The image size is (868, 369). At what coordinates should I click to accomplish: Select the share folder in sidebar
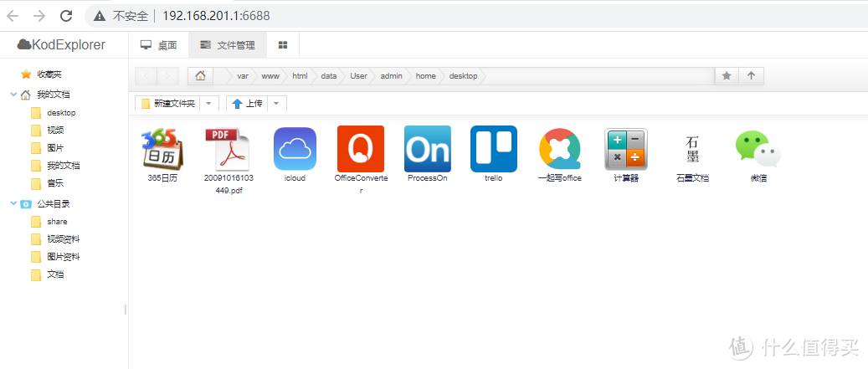pos(57,222)
